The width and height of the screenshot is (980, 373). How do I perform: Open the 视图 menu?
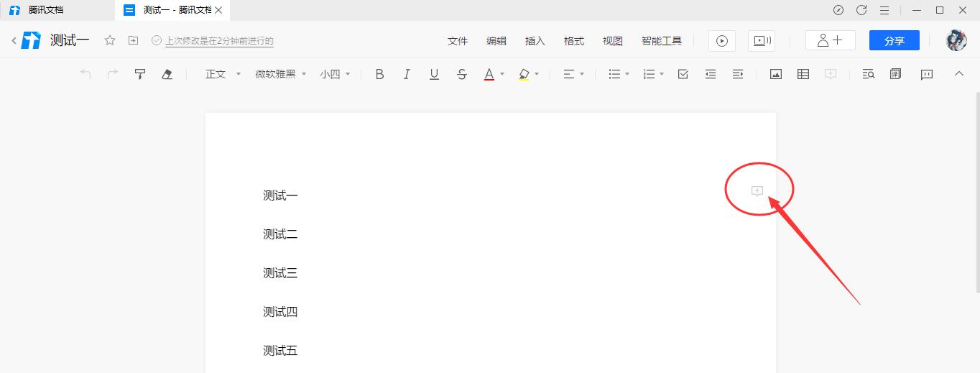[x=613, y=41]
